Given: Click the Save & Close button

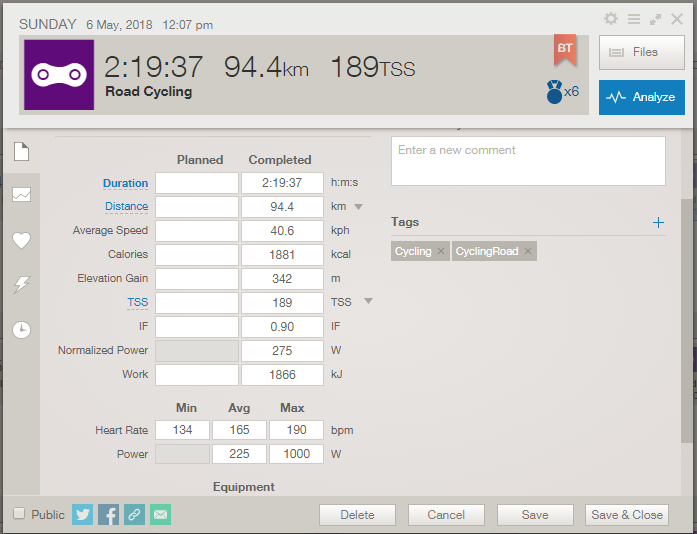Looking at the screenshot, I should click(x=626, y=515).
